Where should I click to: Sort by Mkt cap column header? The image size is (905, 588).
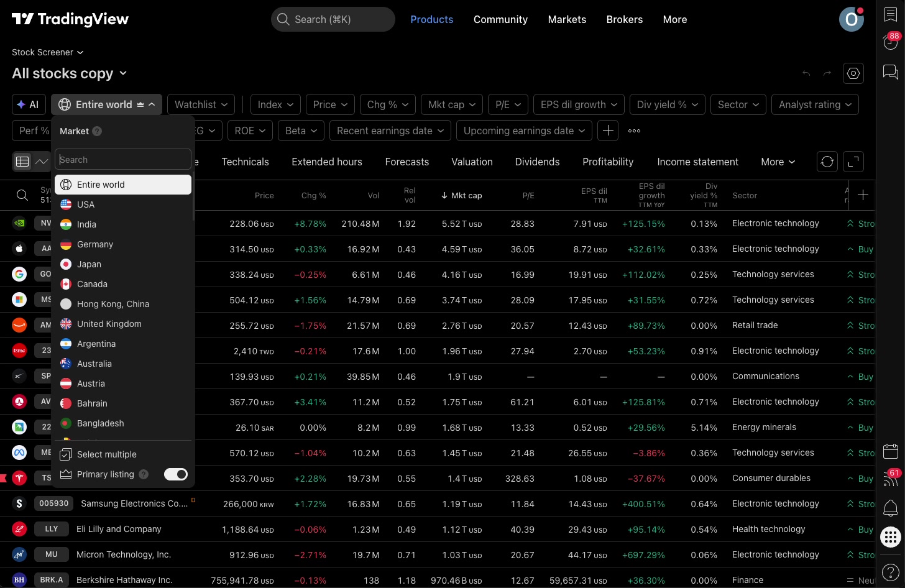click(461, 195)
